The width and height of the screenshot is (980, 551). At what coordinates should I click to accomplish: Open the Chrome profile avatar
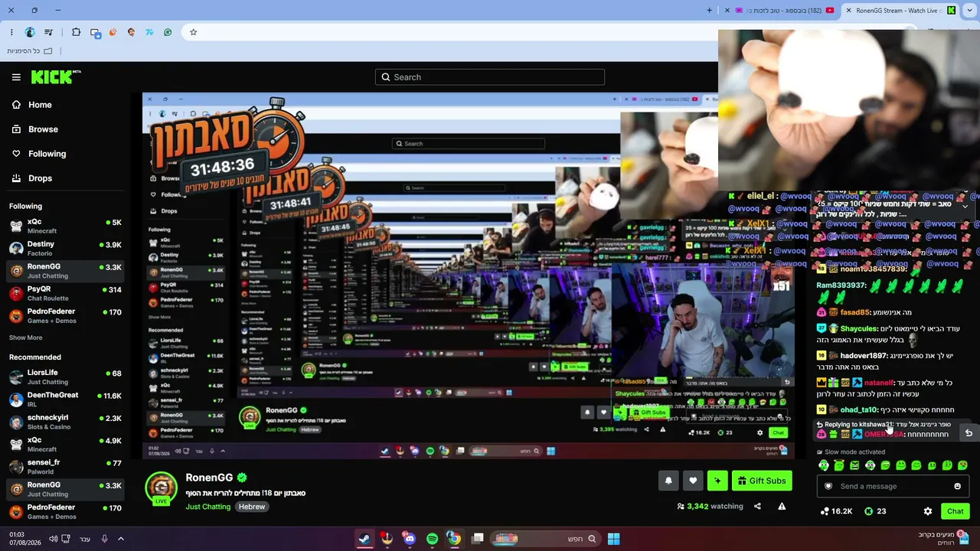pyautogui.click(x=30, y=32)
